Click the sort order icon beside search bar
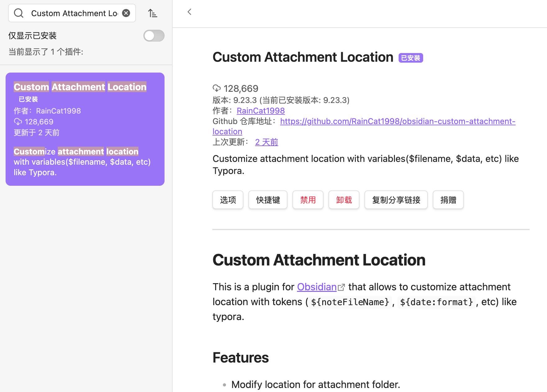The width and height of the screenshot is (547, 392). click(x=153, y=13)
